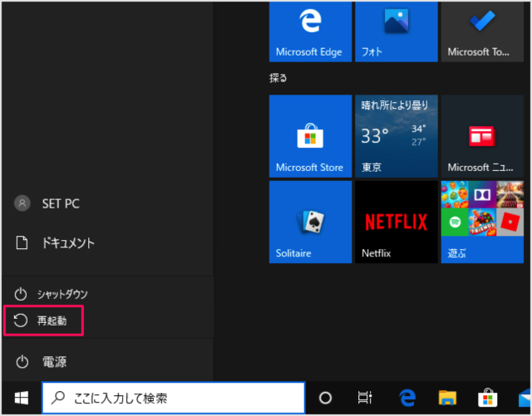This screenshot has height=416, width=532.
Task: Open File Explorer from taskbar
Action: coord(447,398)
